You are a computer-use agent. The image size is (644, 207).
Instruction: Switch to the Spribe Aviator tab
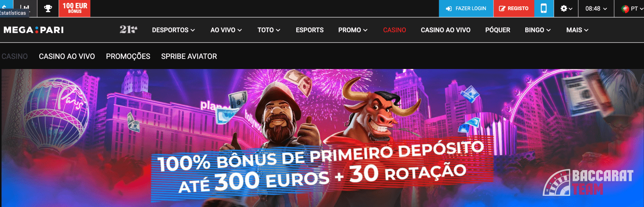click(x=189, y=56)
